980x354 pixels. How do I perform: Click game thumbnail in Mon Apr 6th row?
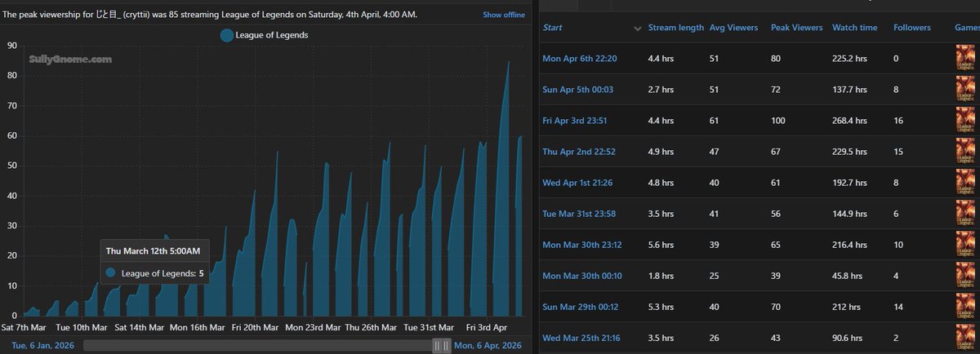coord(967,59)
